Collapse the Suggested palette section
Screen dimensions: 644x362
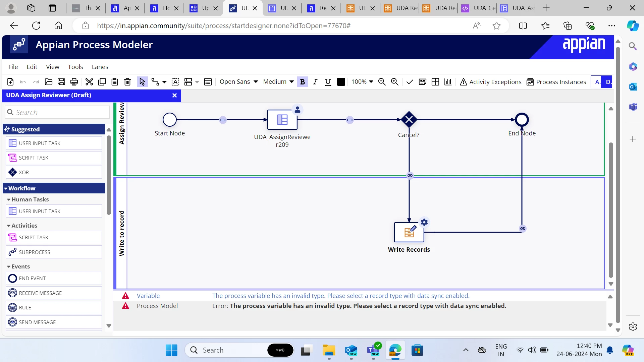tap(54, 129)
